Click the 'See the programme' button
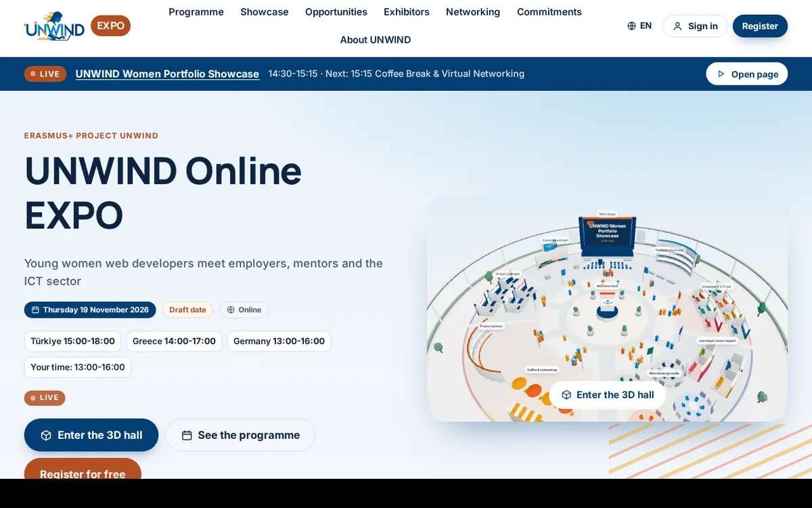The width and height of the screenshot is (812, 508). click(240, 435)
